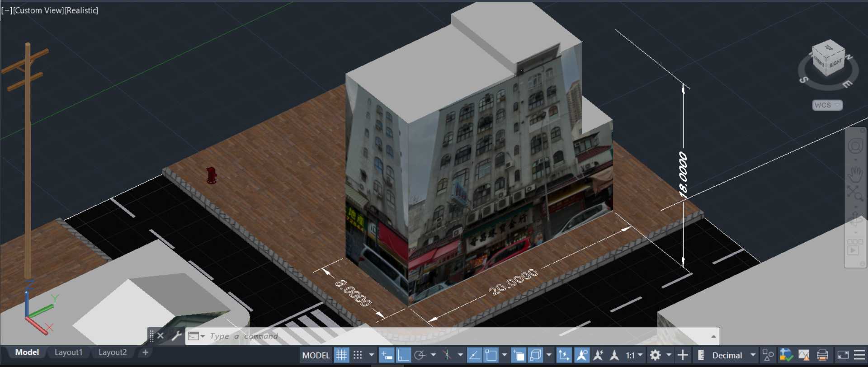868x367 pixels.
Task: Toggle 3D object snap cube icon
Action: coord(535,355)
